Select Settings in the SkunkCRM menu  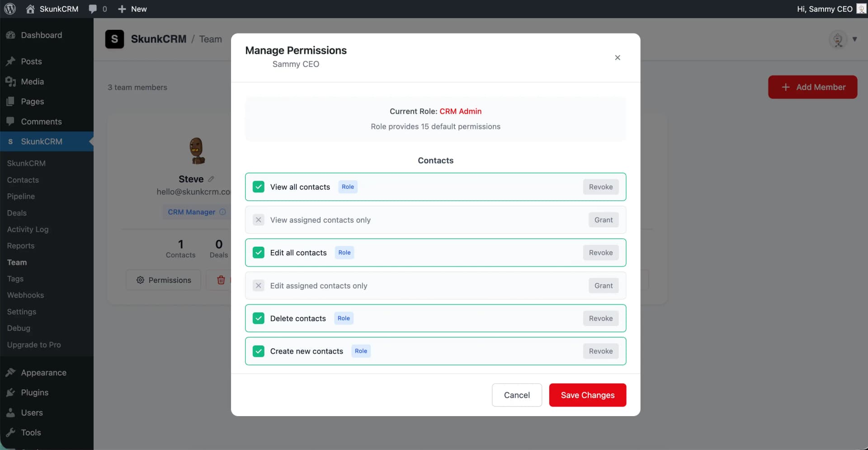tap(21, 312)
